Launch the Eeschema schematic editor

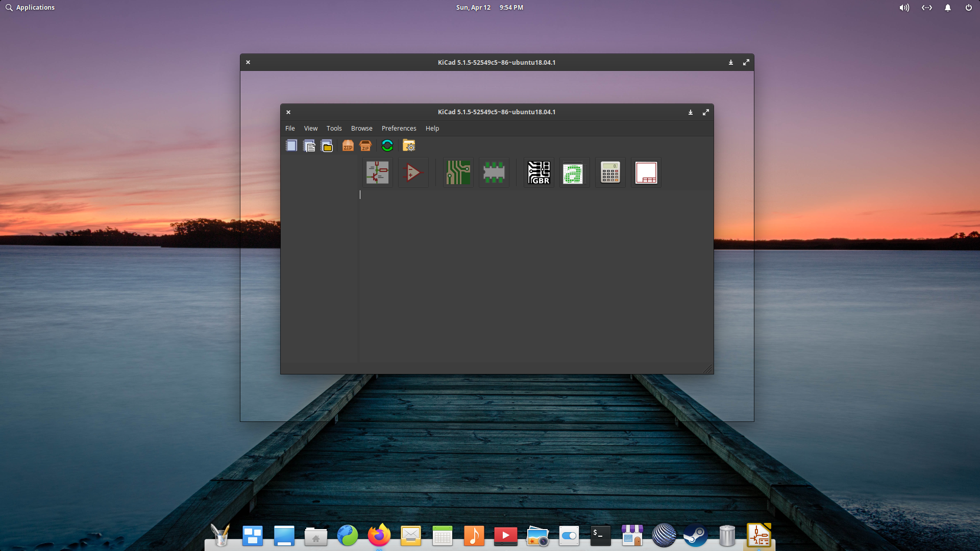click(377, 172)
